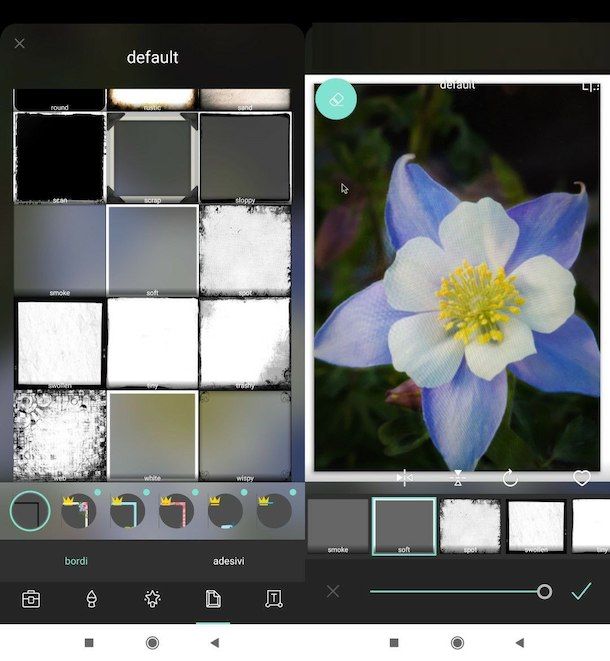610x661 pixels.
Task: Select tiny in the editor thumbnail strip
Action: coord(591,526)
